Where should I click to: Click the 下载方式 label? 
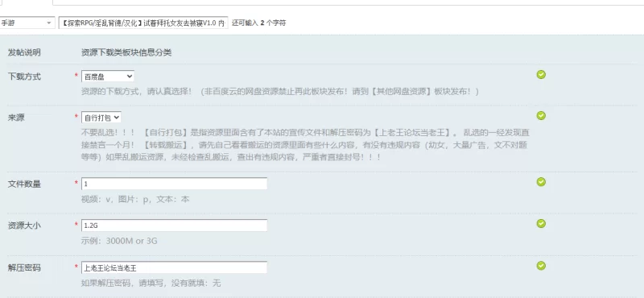(x=24, y=77)
